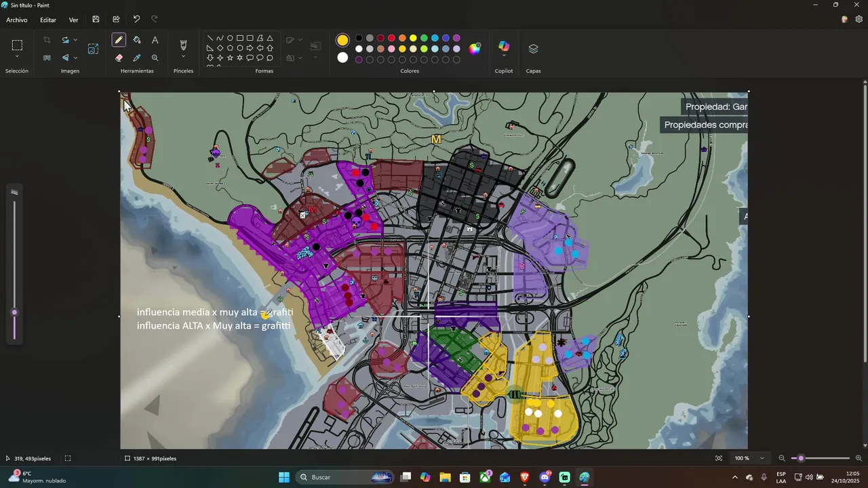This screenshot has width=868, height=488.
Task: Click the Undo arrow
Action: click(136, 20)
